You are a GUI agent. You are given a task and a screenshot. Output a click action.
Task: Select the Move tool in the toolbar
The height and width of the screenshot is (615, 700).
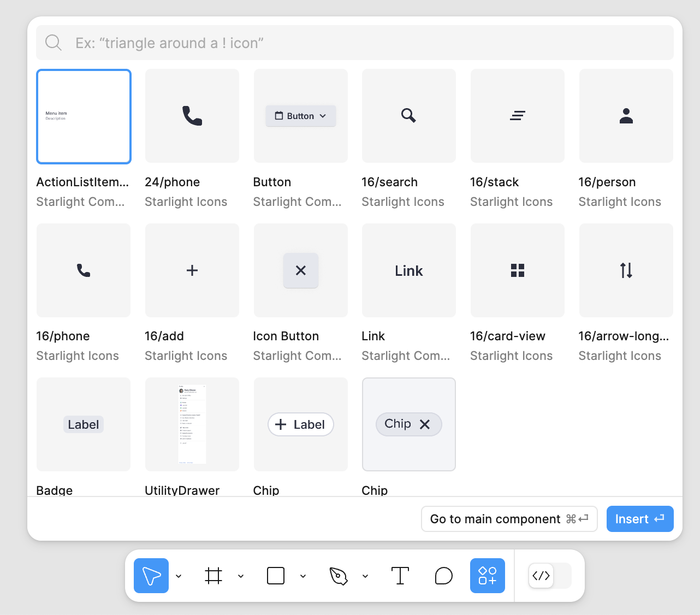(x=151, y=576)
